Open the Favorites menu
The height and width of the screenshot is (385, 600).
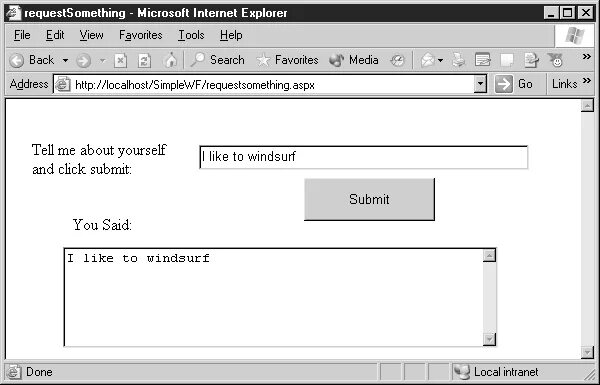tap(140, 35)
